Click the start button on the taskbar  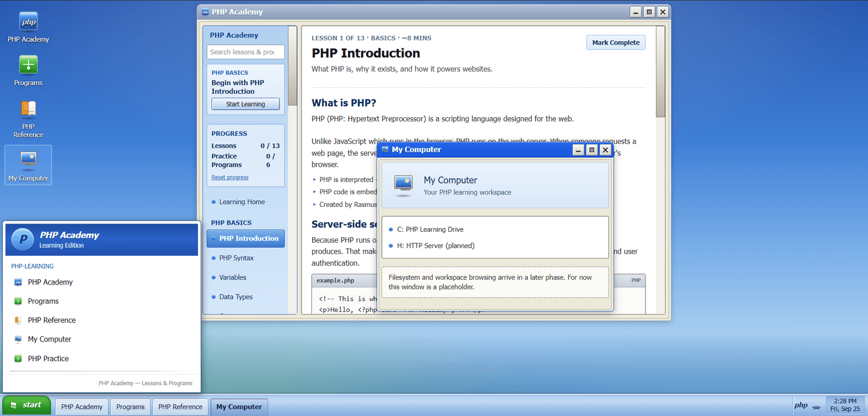coord(27,405)
